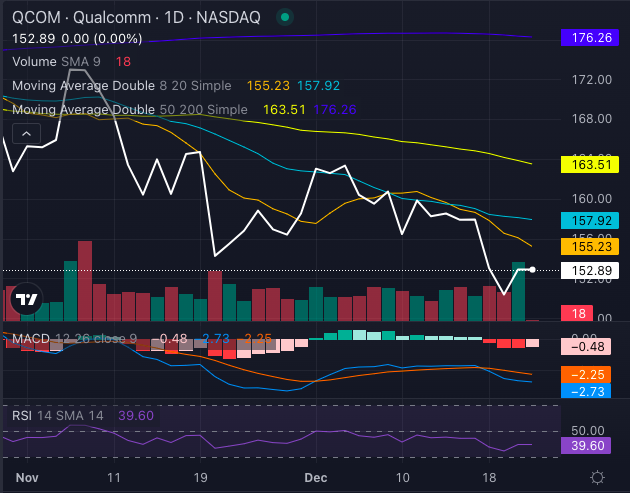This screenshot has height=493, width=630.
Task: Select Moving Average Double 8 20 legend
Action: click(x=121, y=86)
